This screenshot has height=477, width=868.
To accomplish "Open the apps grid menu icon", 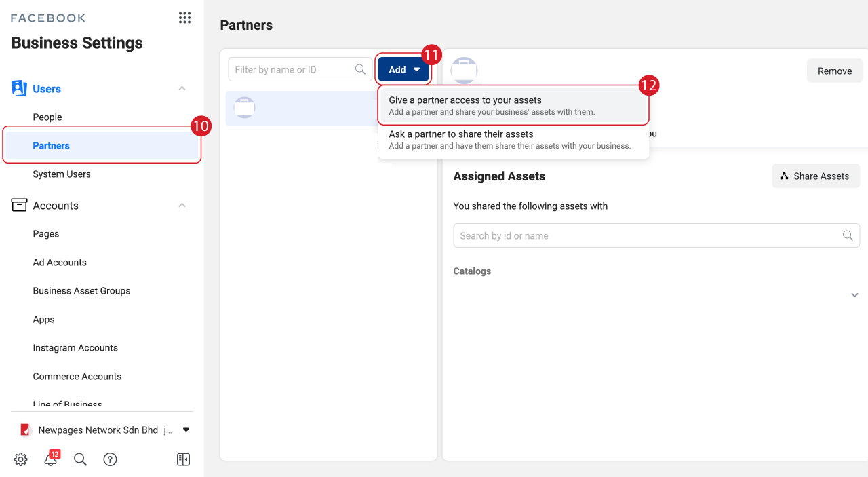I will (x=184, y=18).
